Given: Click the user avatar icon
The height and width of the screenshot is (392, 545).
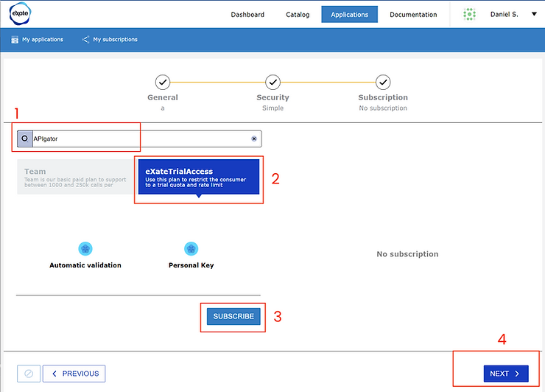Looking at the screenshot, I should 469,14.
